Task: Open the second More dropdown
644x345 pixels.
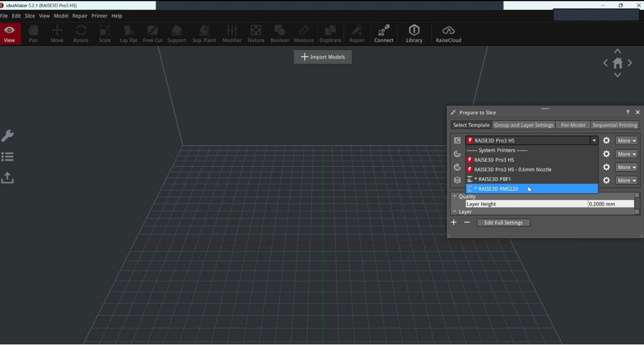Action: click(x=627, y=154)
